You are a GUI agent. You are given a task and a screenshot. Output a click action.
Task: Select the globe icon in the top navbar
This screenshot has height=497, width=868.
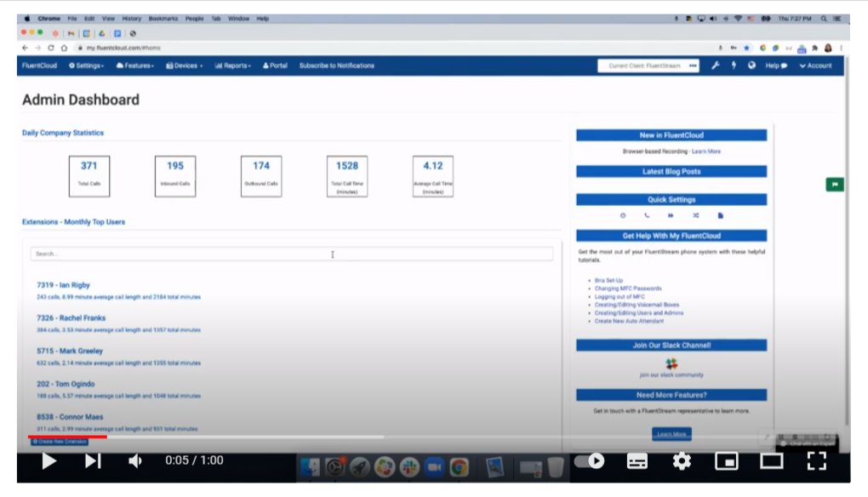(x=752, y=66)
